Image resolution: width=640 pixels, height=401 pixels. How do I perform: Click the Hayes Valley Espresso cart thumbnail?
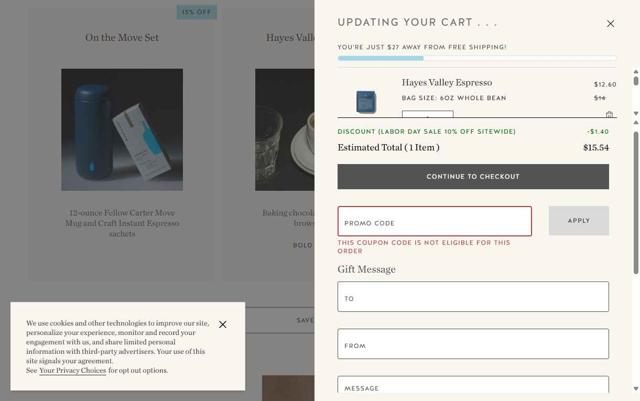pyautogui.click(x=366, y=102)
